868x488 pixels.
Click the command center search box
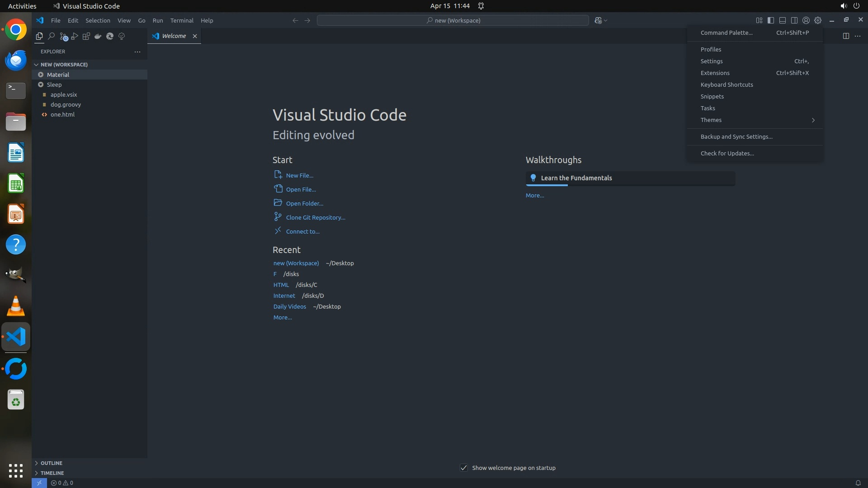[453, 20]
